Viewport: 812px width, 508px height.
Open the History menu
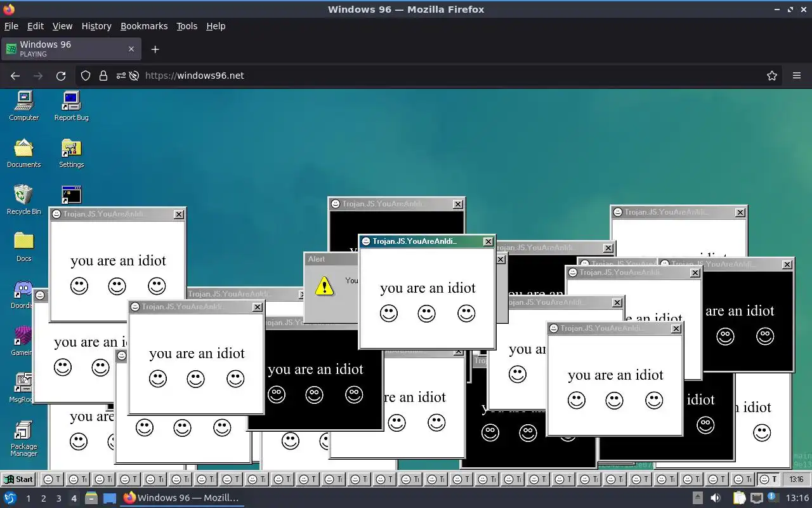pos(96,26)
